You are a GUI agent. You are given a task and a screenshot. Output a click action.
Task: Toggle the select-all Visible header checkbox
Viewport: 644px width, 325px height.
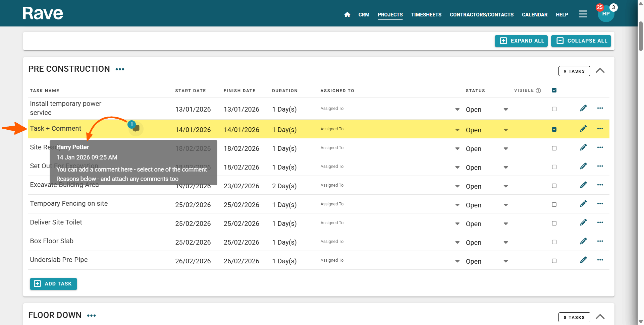click(x=554, y=90)
